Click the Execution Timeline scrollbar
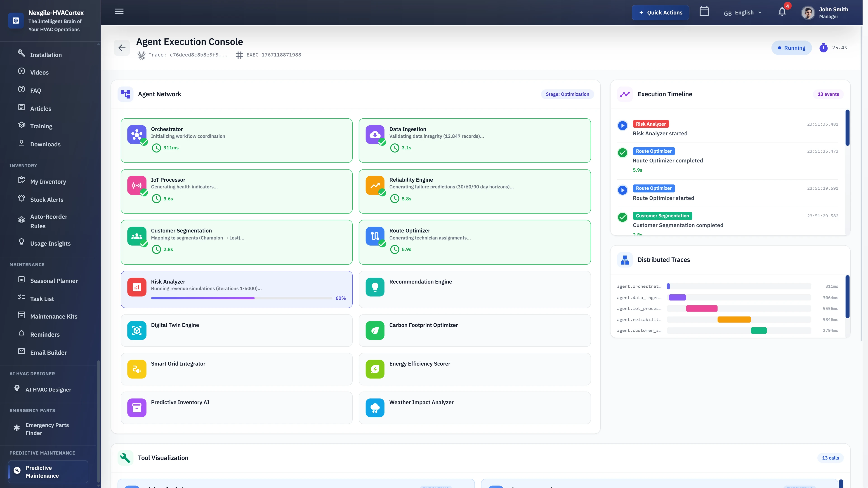 (x=847, y=128)
